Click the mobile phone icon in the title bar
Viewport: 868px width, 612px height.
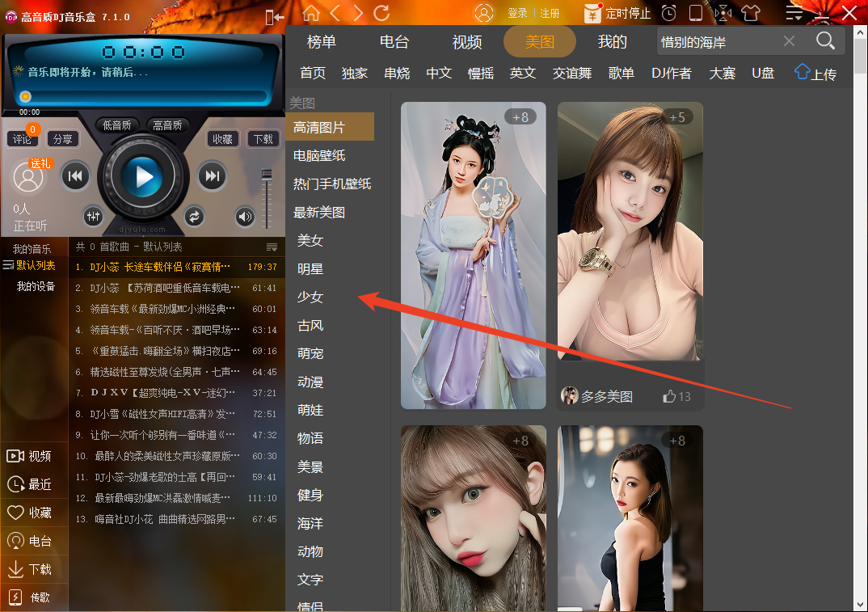tap(696, 13)
